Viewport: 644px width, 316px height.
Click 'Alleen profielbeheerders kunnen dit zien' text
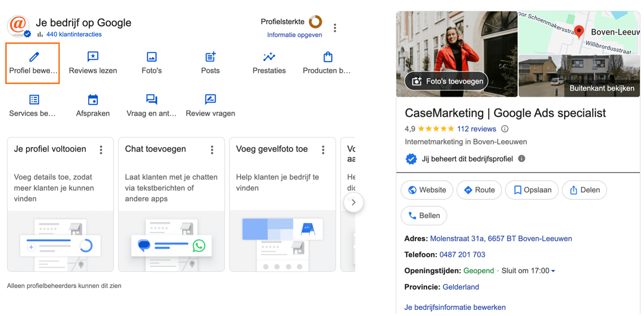pyautogui.click(x=64, y=286)
